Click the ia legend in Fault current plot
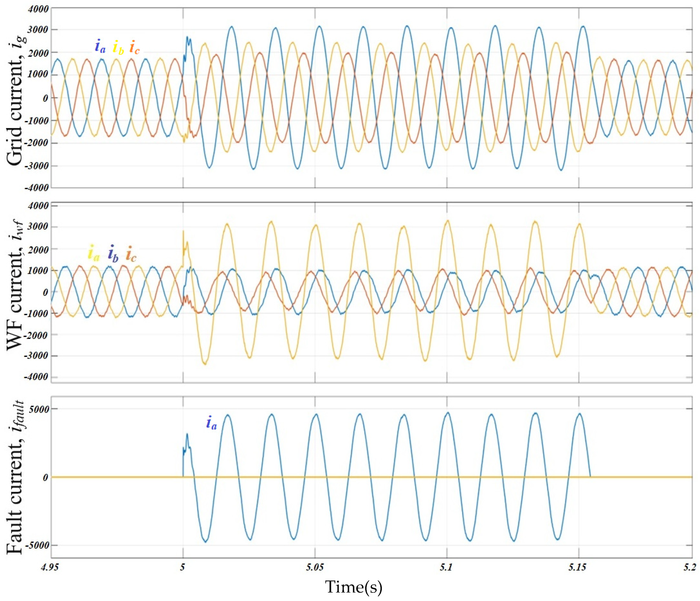700x601 pixels. (212, 422)
